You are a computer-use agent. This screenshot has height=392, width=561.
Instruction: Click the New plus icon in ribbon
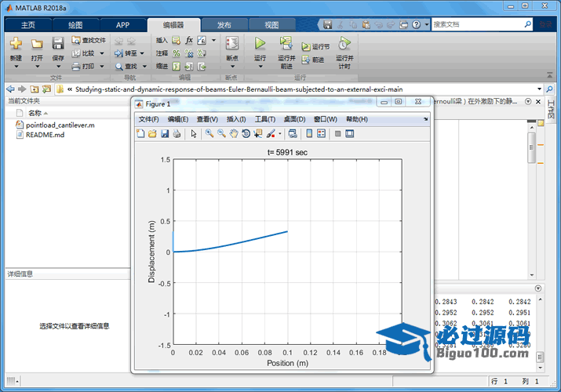coord(16,43)
